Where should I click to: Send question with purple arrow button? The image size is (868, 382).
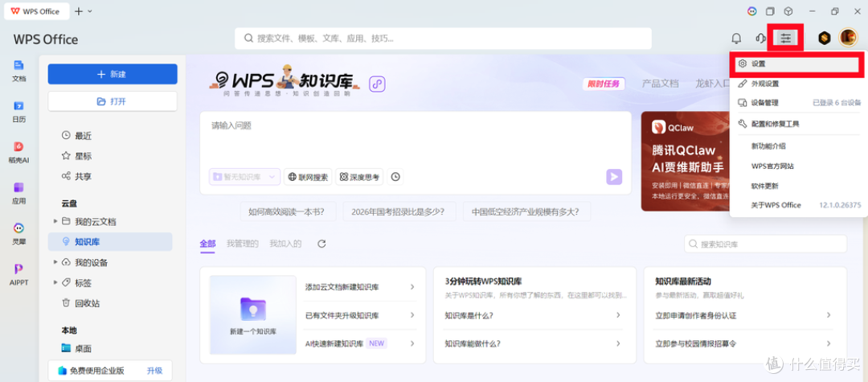tap(614, 177)
